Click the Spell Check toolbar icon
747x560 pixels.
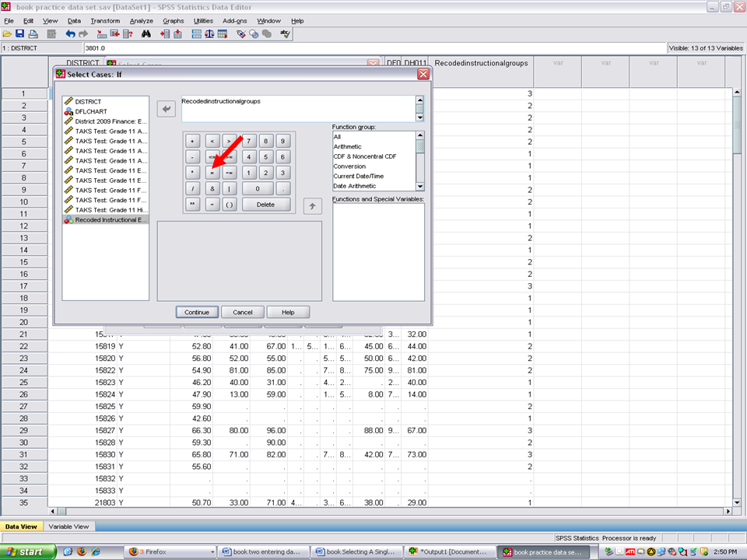(x=286, y=34)
